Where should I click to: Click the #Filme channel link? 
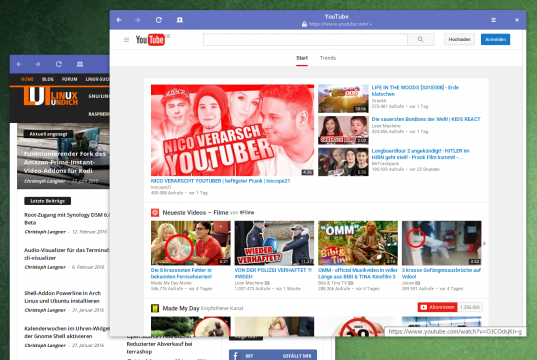pos(247,213)
